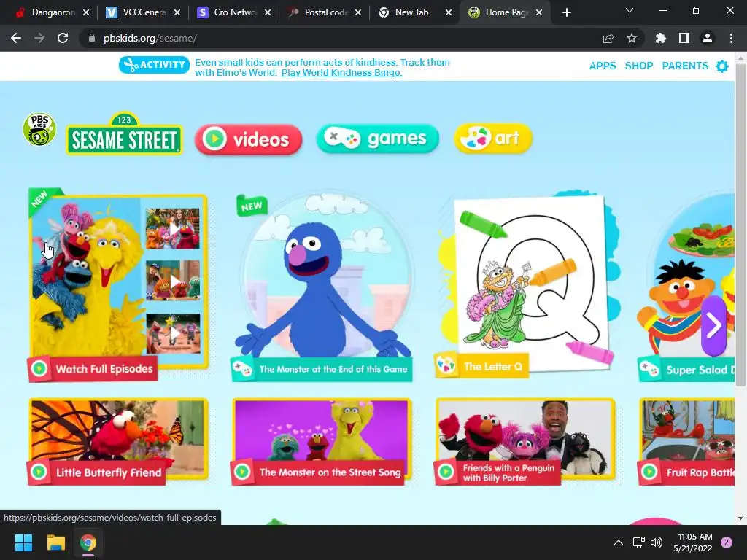
Task: Play Fruit Rap Battle video
Action: [x=686, y=440]
